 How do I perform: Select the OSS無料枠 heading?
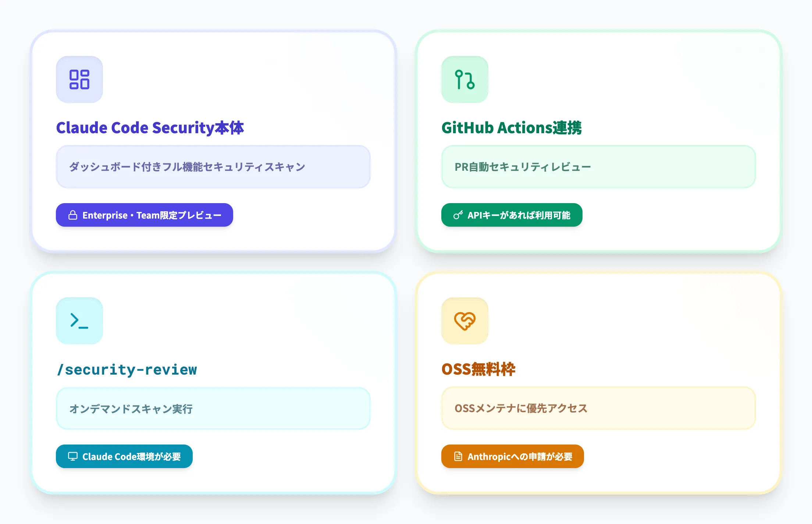pyautogui.click(x=478, y=369)
